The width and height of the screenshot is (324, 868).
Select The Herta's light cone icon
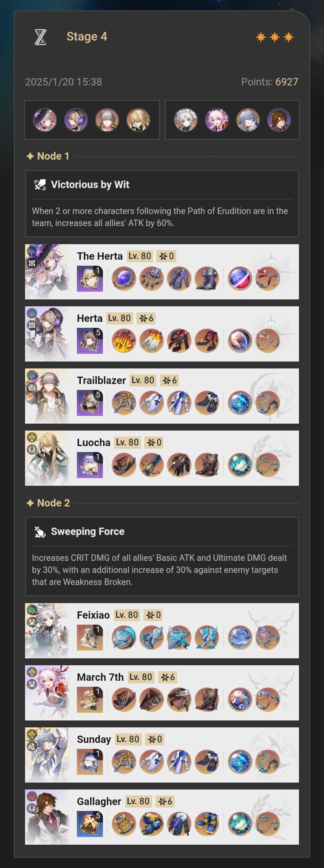point(90,279)
